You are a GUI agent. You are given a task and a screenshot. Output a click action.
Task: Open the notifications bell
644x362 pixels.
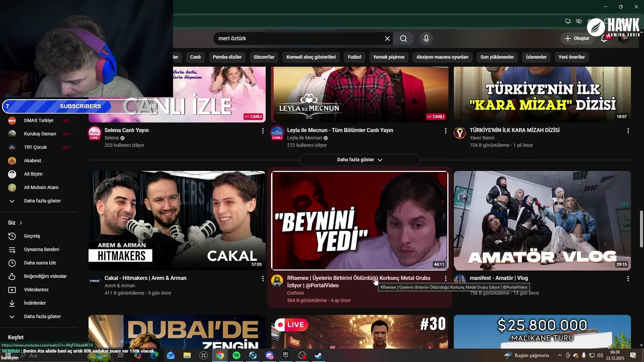coord(604,39)
